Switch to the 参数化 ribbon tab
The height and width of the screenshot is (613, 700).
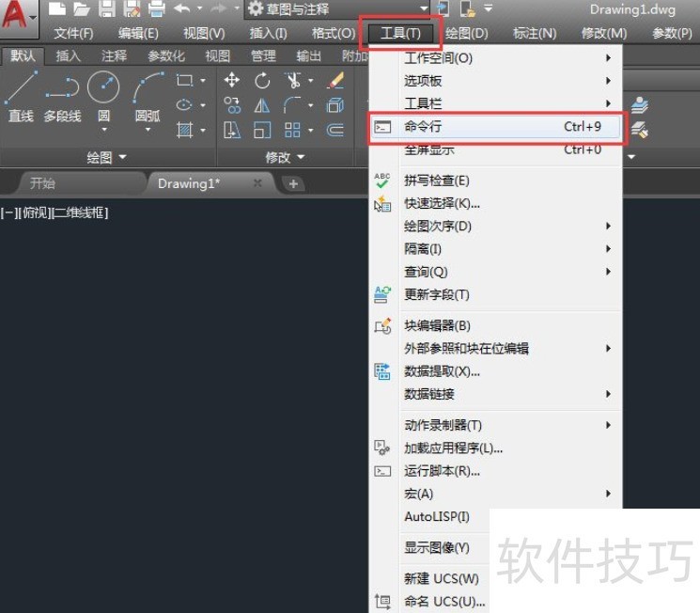pyautogui.click(x=166, y=55)
